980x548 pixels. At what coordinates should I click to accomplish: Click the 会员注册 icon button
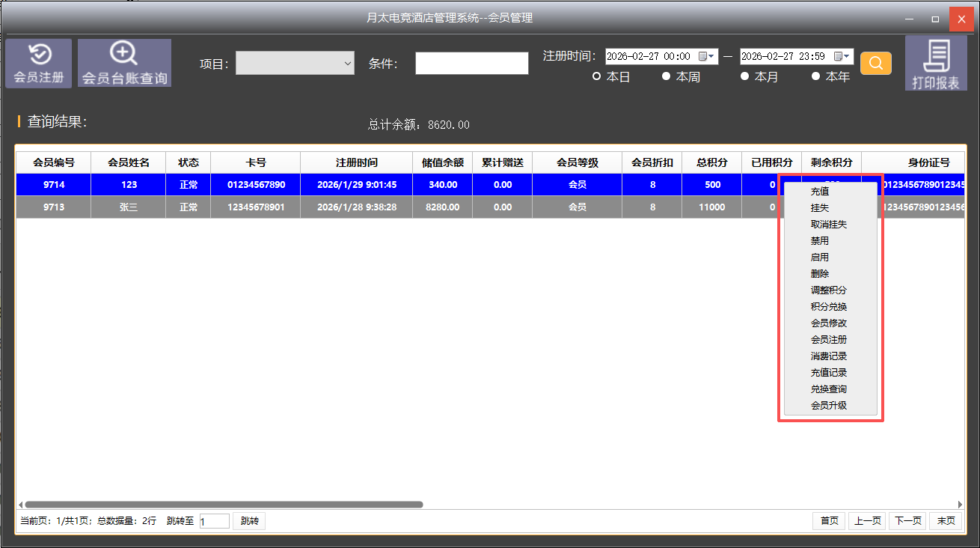pyautogui.click(x=39, y=63)
